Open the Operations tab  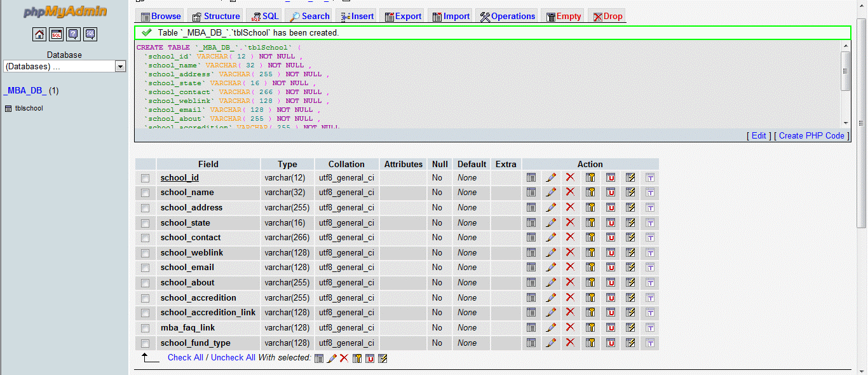[x=507, y=16]
